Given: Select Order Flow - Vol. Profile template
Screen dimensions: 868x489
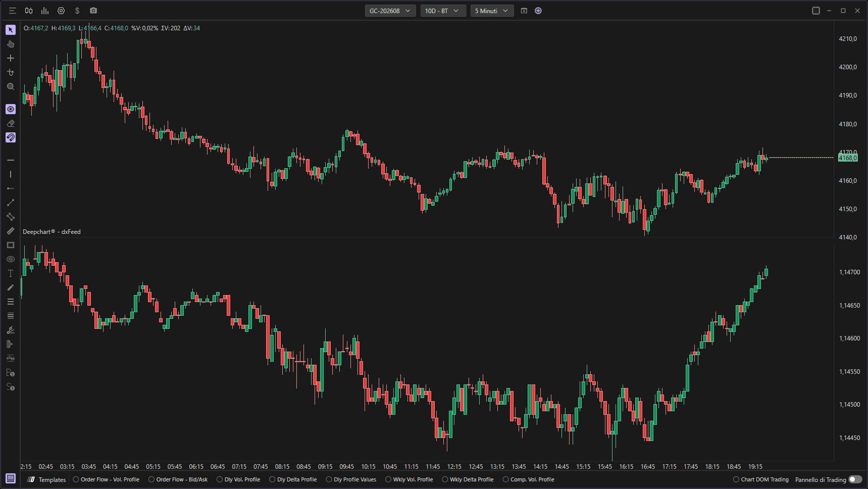Looking at the screenshot, I should pos(106,479).
